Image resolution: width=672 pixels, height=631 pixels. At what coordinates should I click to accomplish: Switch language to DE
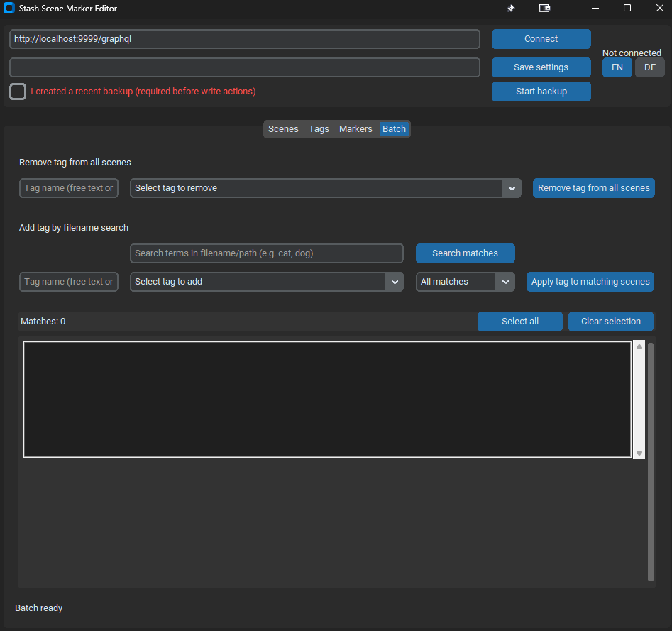tap(649, 67)
